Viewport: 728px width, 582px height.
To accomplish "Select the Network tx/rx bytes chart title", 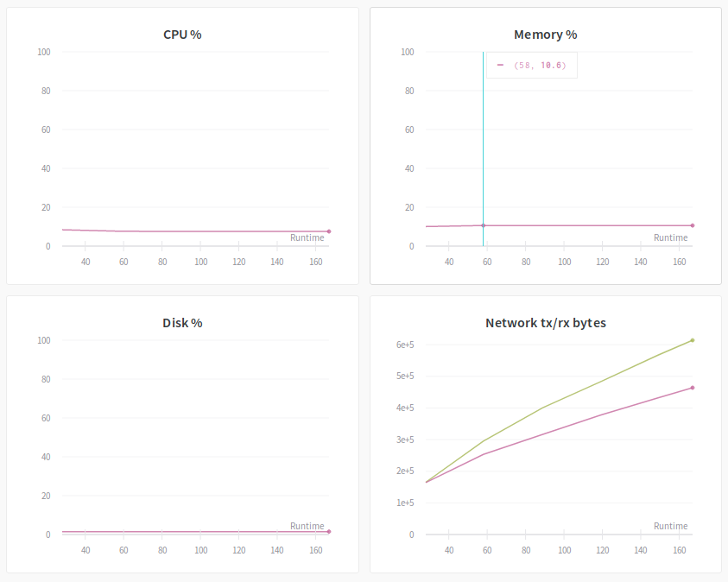I will click(x=545, y=323).
